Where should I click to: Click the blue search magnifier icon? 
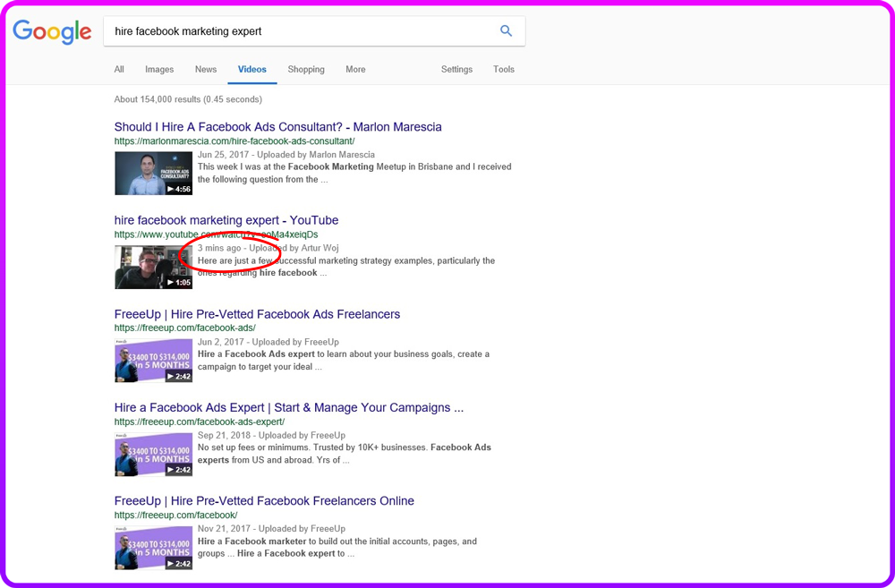point(506,30)
